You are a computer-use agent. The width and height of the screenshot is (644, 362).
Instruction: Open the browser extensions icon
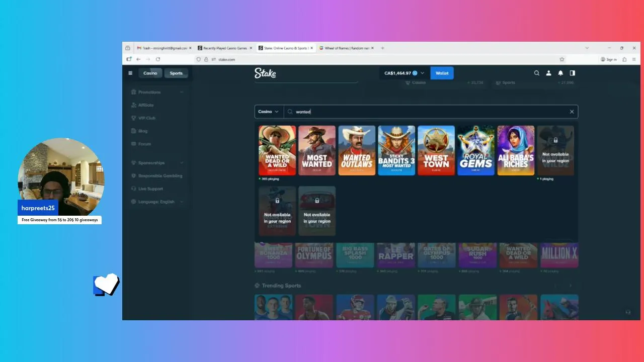(x=624, y=59)
